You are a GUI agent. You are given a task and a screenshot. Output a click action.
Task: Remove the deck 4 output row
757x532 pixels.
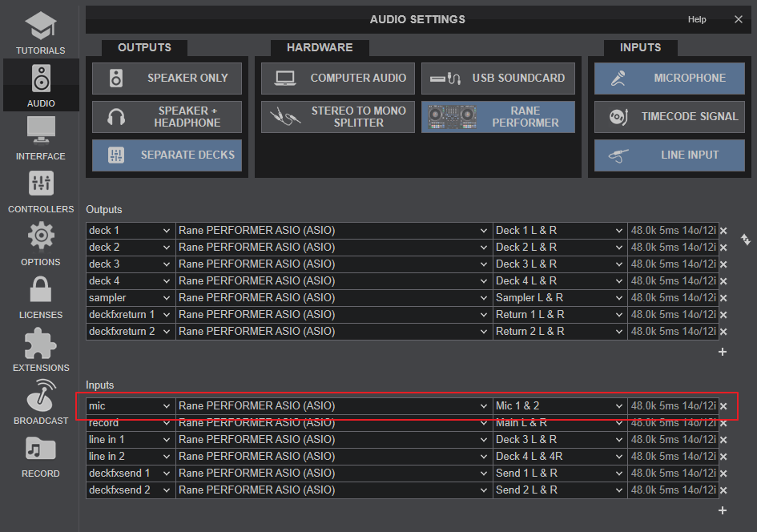click(723, 281)
